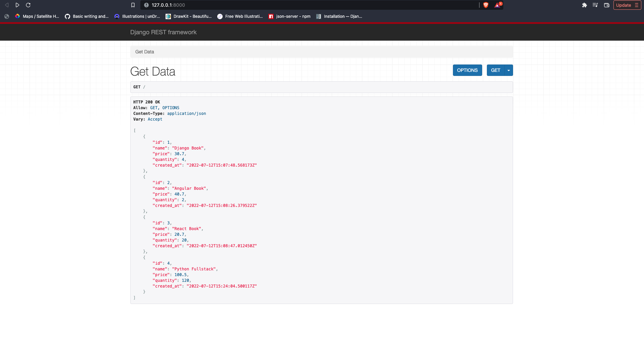Screen dimensions: 644x349
Task: Reload the page with the refresh icon
Action: click(x=28, y=5)
